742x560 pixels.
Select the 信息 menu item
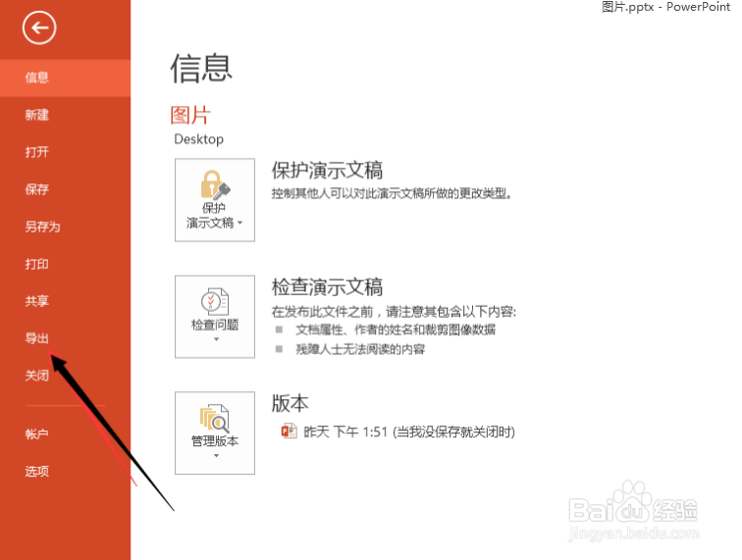tap(66, 77)
